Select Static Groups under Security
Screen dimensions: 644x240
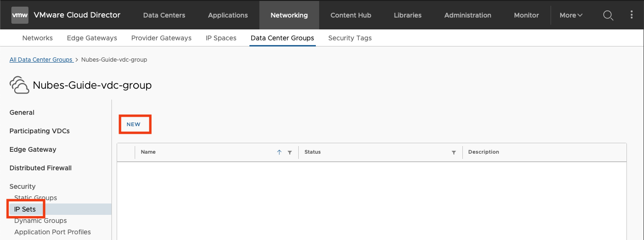click(36, 198)
